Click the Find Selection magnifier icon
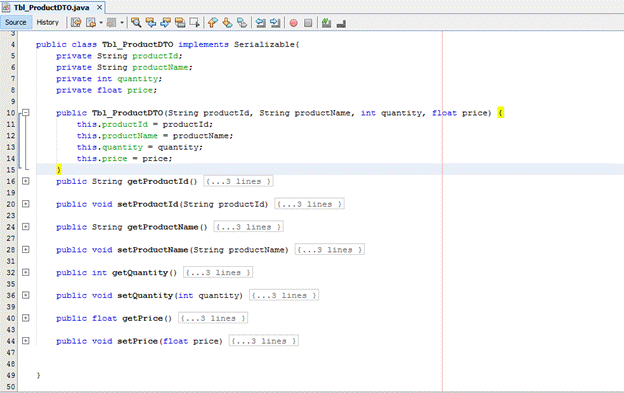This screenshot has height=393, width=624. click(136, 23)
